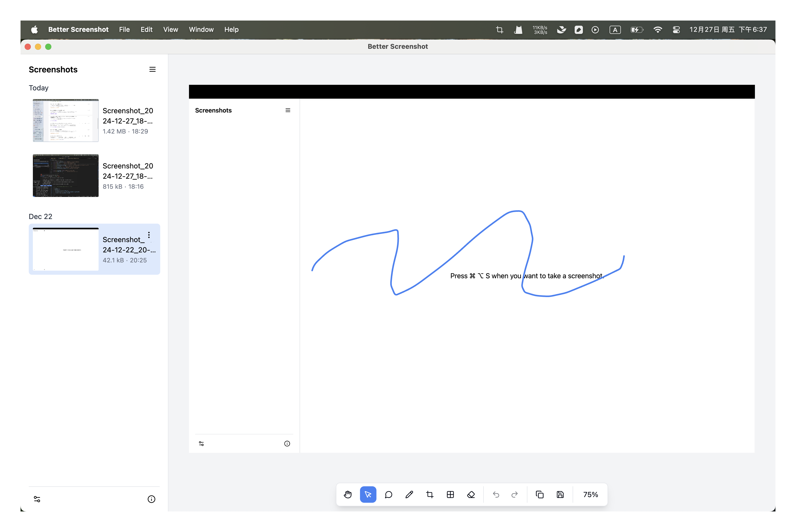Screen dimensions: 796x532
Task: Open the 75% zoom level control
Action: pos(590,494)
